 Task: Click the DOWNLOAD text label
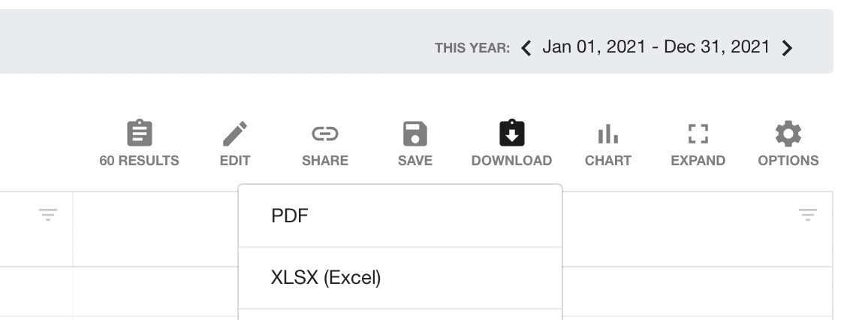(x=511, y=161)
